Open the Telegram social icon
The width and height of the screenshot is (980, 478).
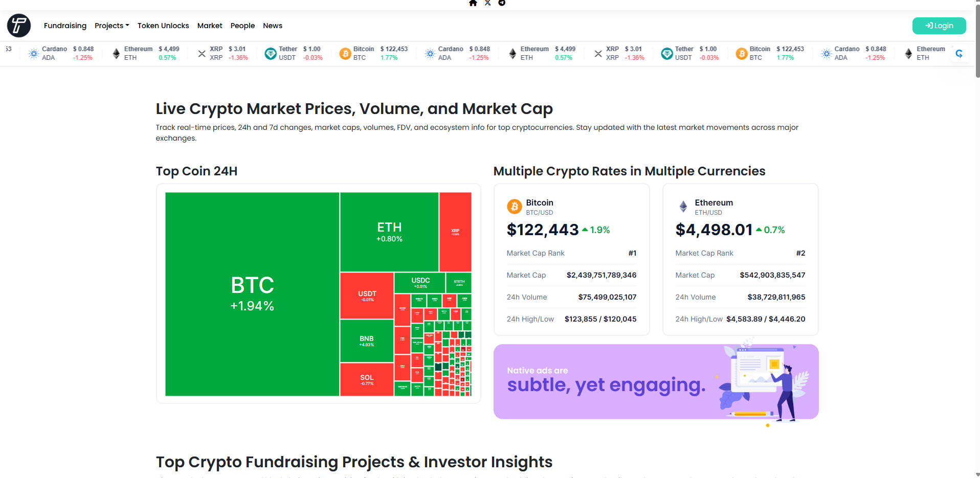click(x=502, y=3)
